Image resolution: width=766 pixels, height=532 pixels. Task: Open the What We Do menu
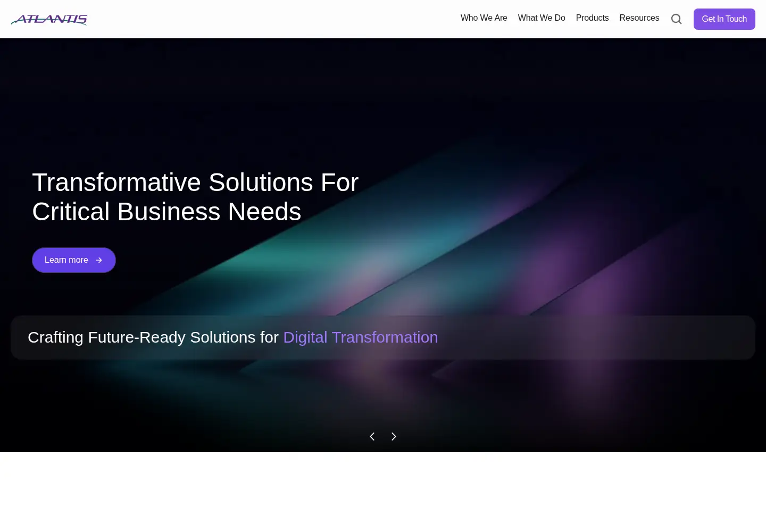(x=542, y=18)
